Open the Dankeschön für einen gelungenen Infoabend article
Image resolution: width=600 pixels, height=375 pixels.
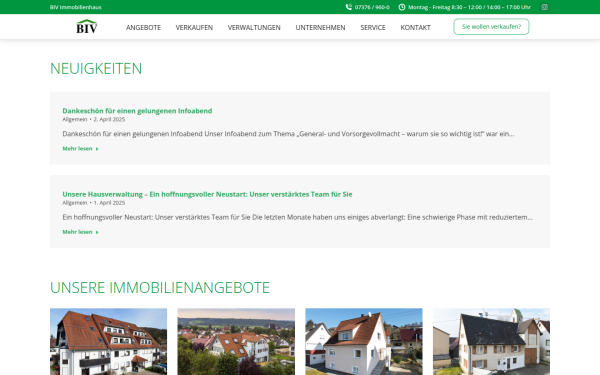coord(137,111)
